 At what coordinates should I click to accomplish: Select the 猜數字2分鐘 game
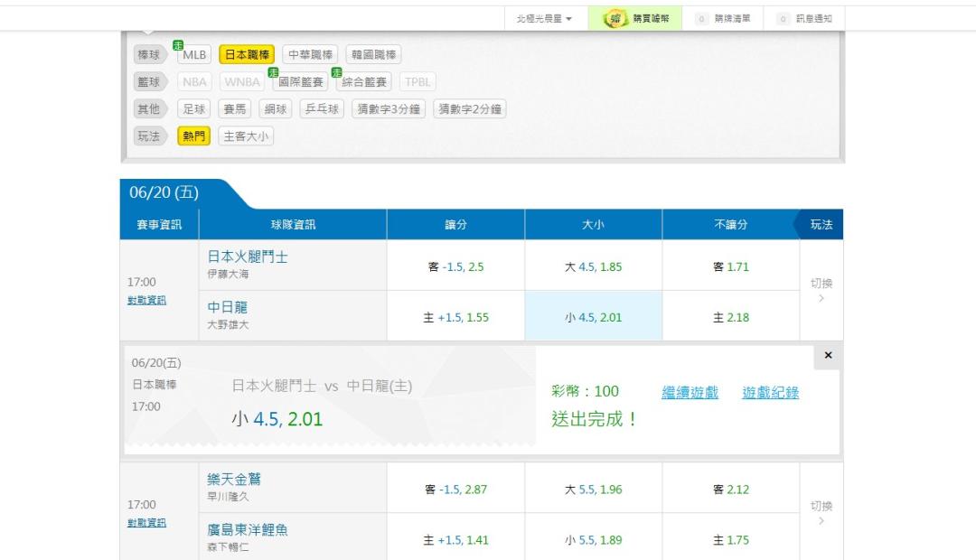[x=470, y=109]
